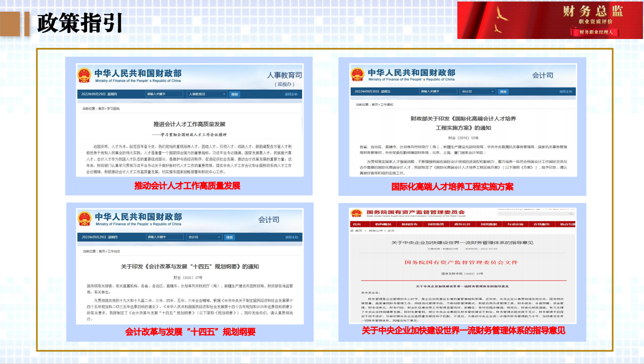
Task: Click the 国资委 guidance document screenshot
Action: (x=462, y=265)
